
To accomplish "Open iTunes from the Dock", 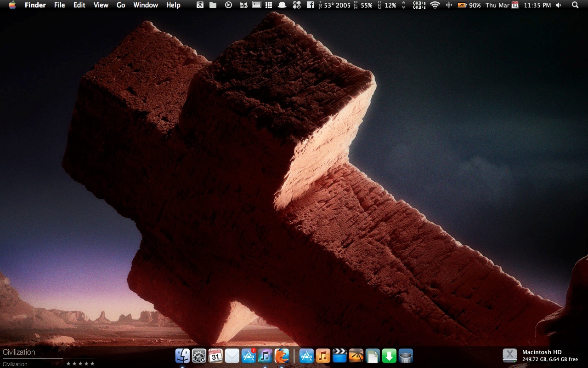I will 265,356.
